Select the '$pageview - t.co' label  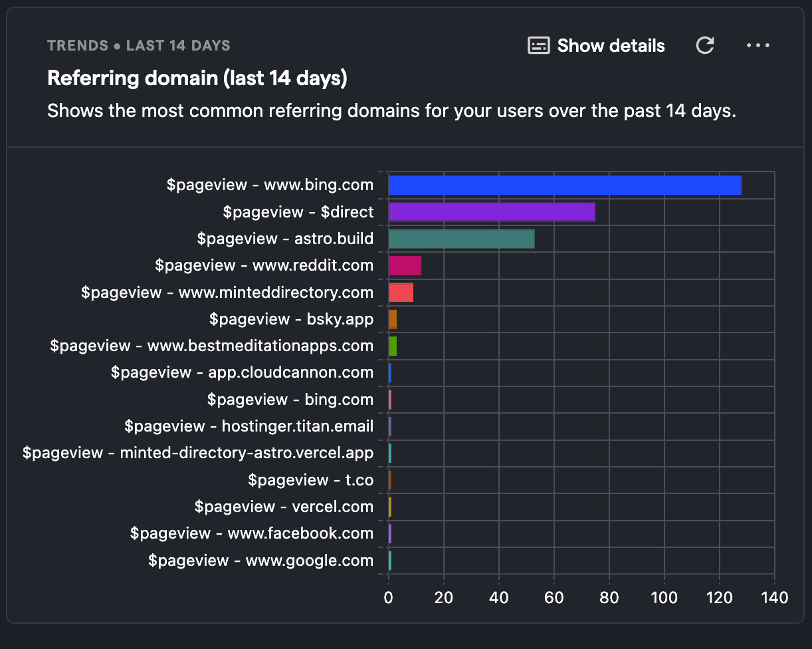[311, 480]
